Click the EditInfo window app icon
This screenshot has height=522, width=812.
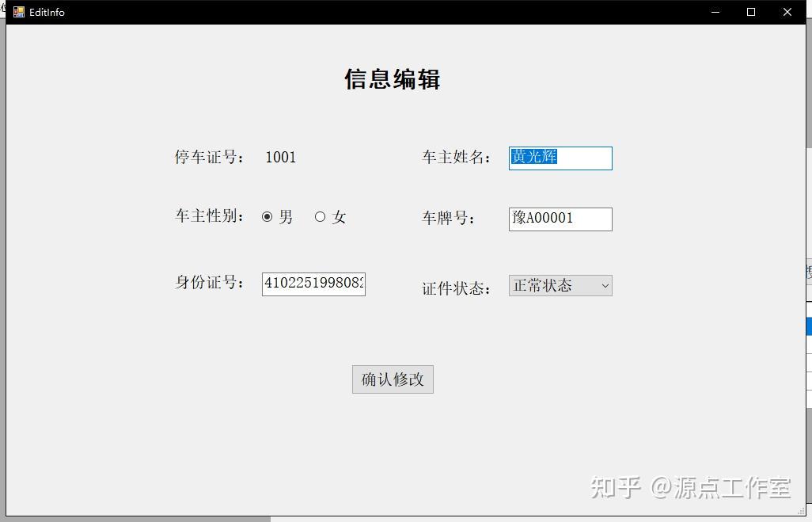click(19, 12)
